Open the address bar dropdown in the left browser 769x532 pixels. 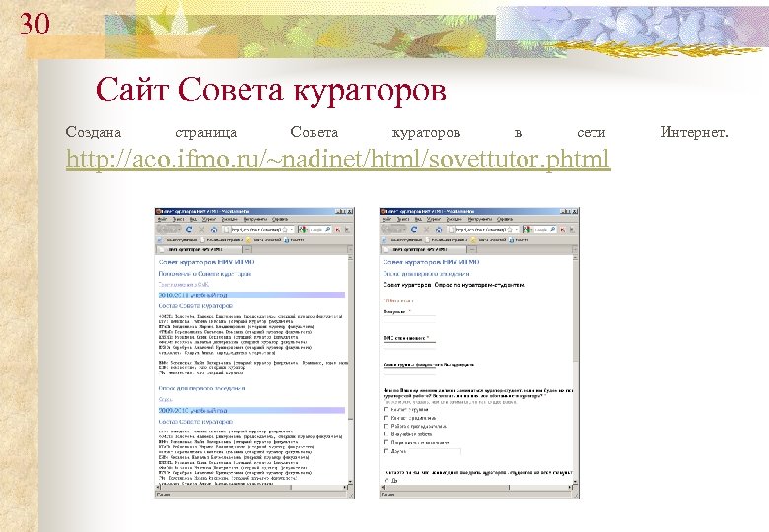292,230
